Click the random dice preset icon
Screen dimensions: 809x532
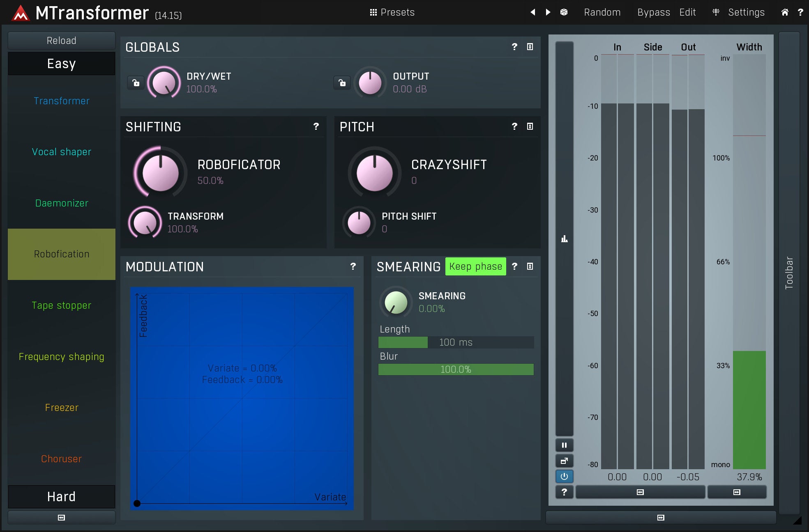coord(564,12)
